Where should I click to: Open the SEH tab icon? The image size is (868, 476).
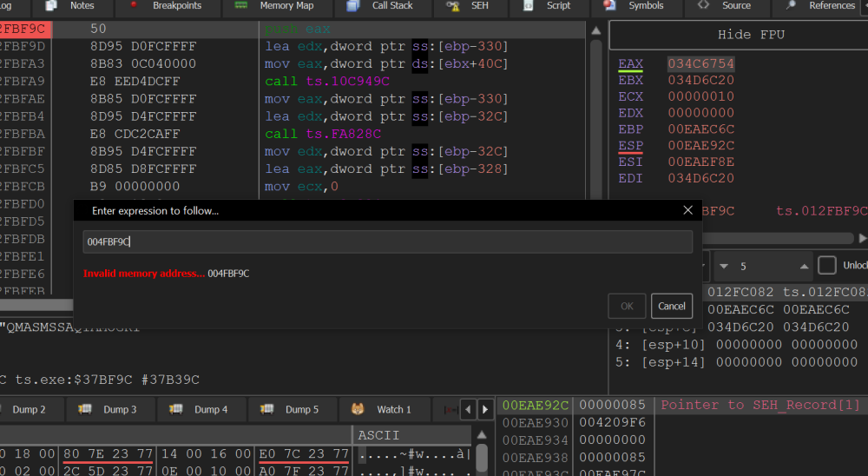(x=452, y=5)
